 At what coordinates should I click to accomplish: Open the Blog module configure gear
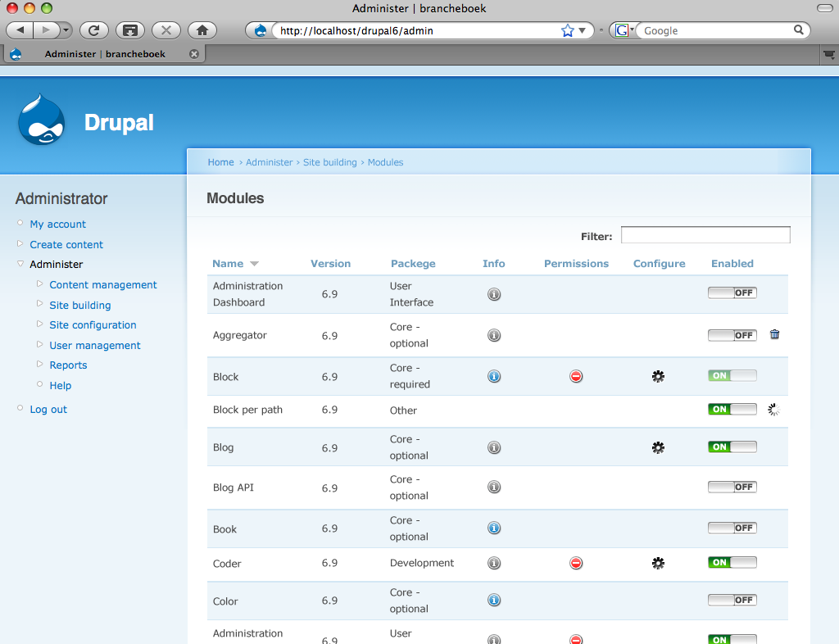click(658, 447)
